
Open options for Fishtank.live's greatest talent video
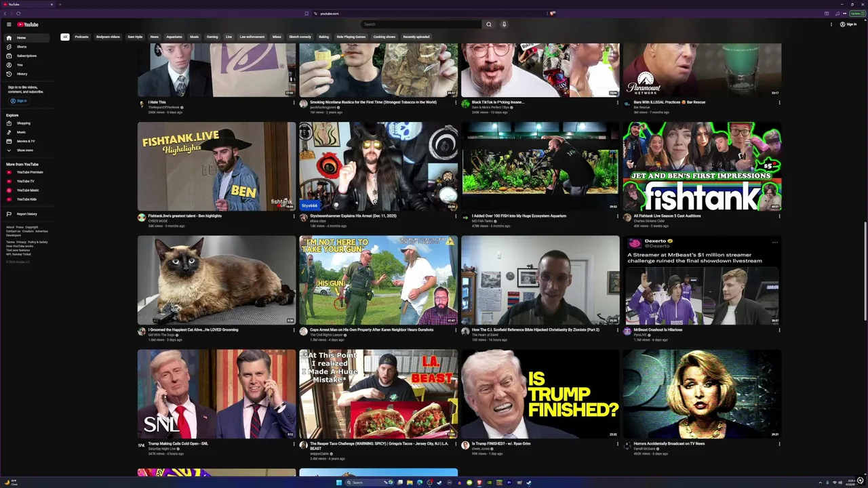[x=294, y=216]
